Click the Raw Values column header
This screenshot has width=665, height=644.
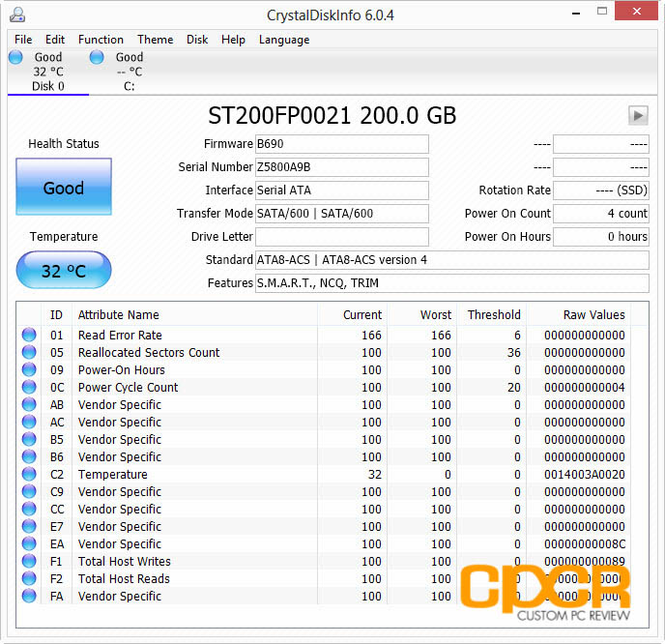coord(578,315)
